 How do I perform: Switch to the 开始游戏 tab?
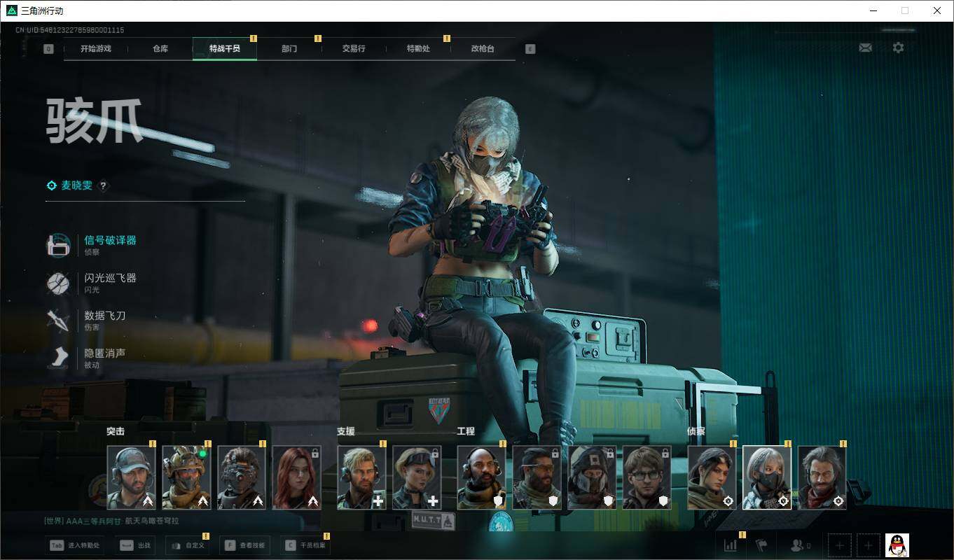coord(95,49)
